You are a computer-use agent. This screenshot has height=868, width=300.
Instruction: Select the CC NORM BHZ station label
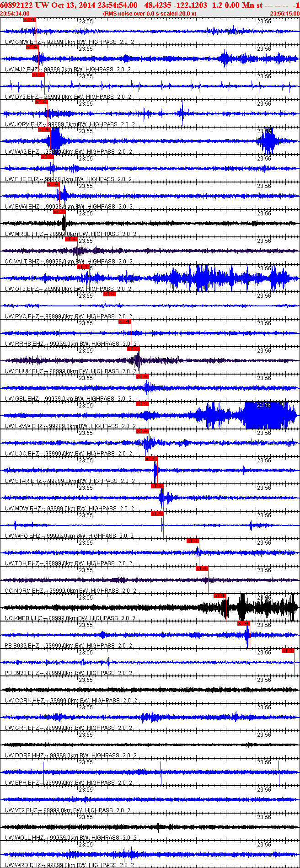(x=25, y=591)
